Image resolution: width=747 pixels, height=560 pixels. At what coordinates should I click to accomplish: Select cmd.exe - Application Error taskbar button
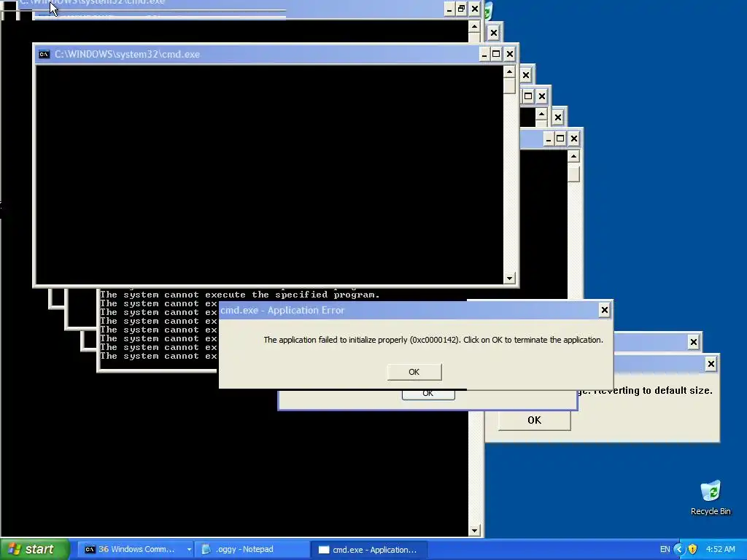369,549
